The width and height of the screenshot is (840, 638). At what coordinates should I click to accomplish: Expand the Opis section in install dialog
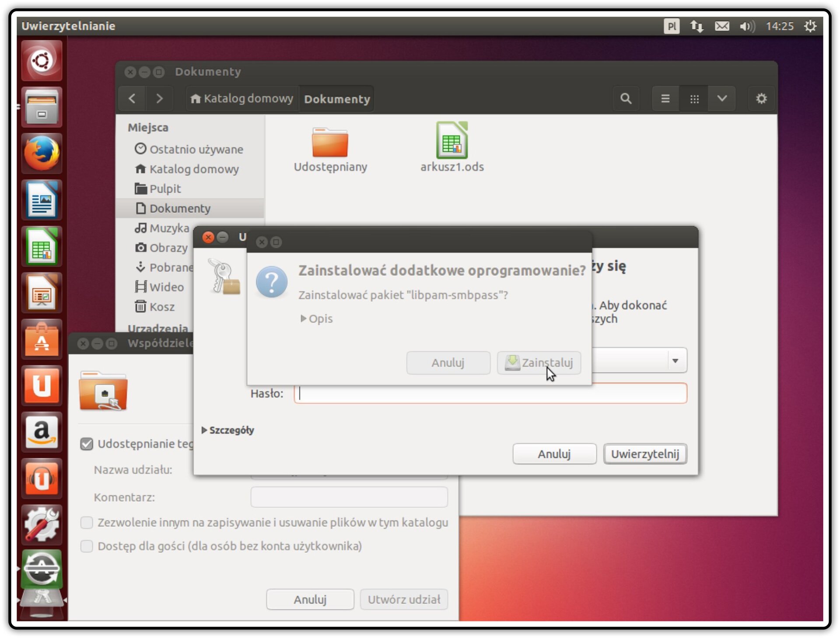(x=316, y=319)
